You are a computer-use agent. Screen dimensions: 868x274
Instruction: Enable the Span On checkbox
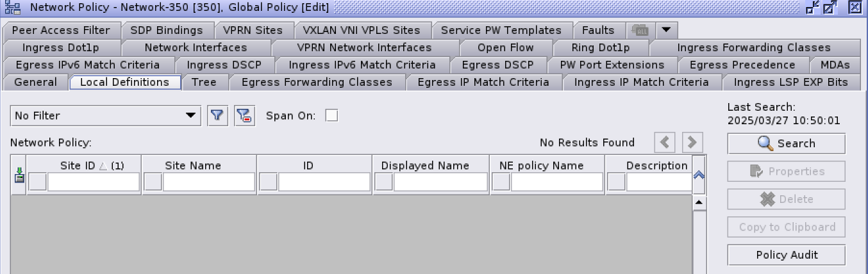[331, 116]
